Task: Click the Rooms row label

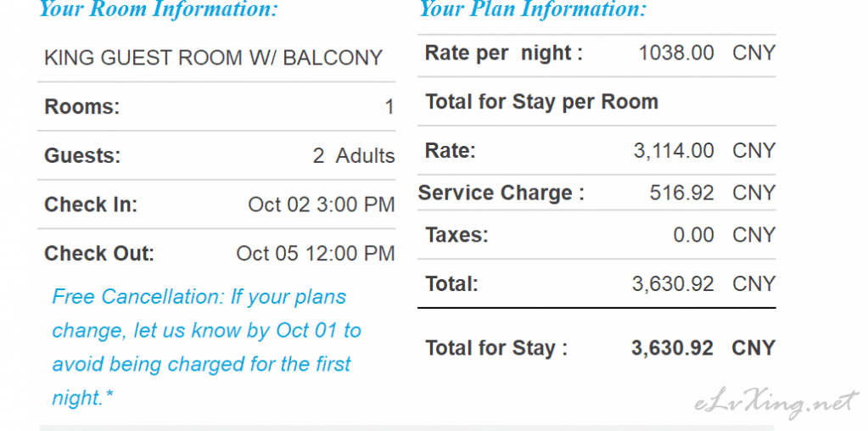Action: pyautogui.click(x=82, y=106)
